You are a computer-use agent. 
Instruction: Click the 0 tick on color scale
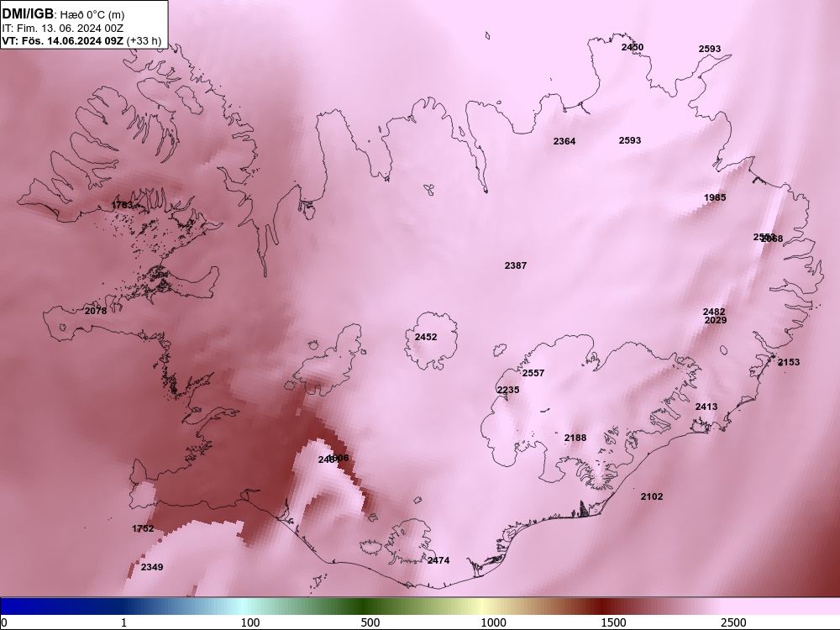4,622
